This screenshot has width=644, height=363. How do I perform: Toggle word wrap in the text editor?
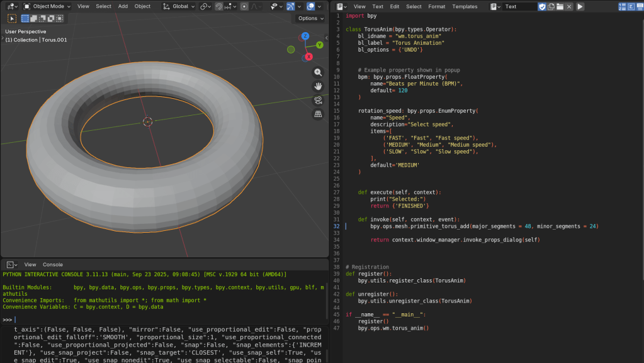(x=630, y=6)
